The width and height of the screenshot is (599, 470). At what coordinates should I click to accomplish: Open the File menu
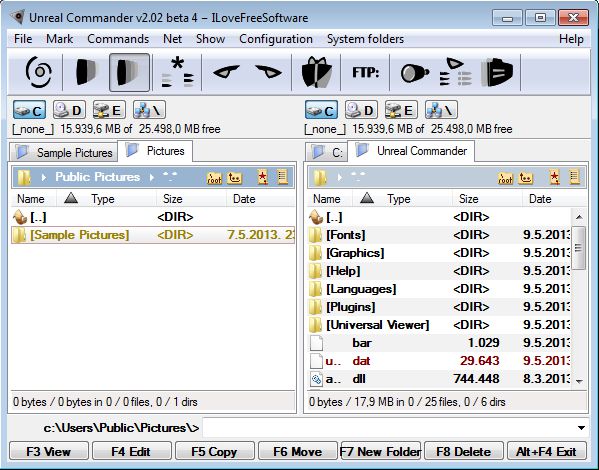[x=23, y=39]
